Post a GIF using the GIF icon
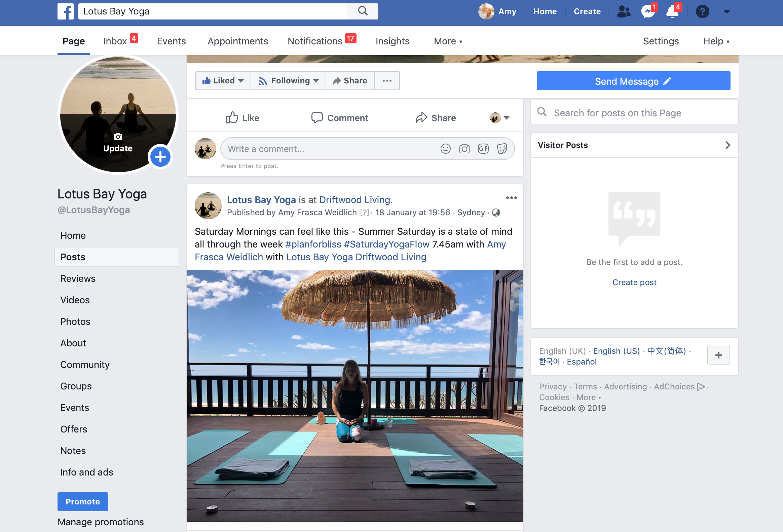The height and width of the screenshot is (532, 783). tap(483, 149)
